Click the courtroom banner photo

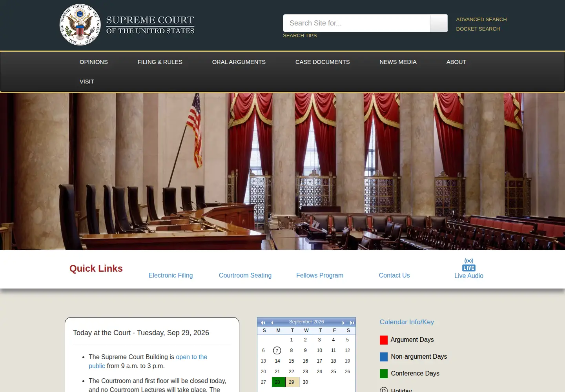(282, 171)
